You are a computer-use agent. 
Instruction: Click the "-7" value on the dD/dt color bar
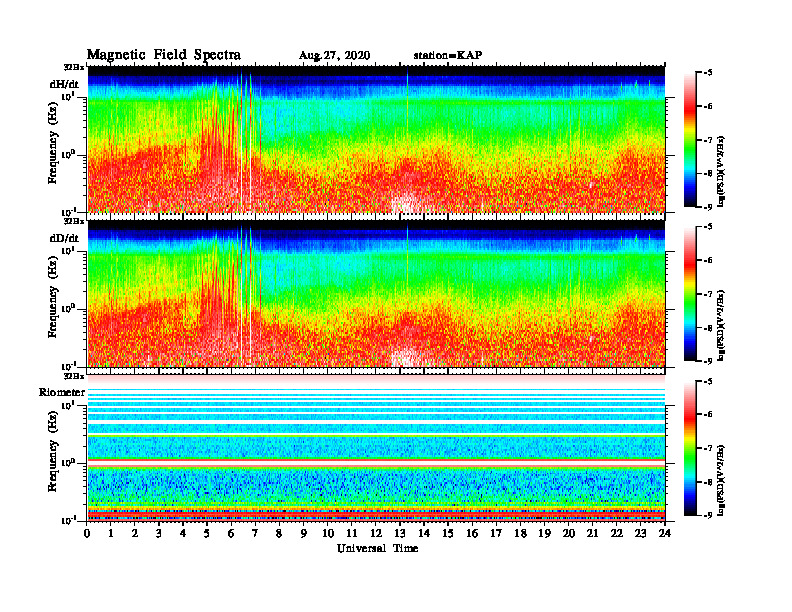point(708,294)
